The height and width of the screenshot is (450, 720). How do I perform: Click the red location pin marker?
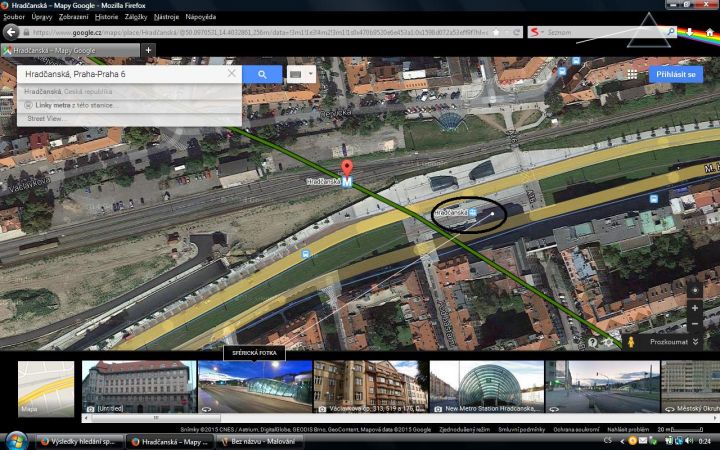347,167
